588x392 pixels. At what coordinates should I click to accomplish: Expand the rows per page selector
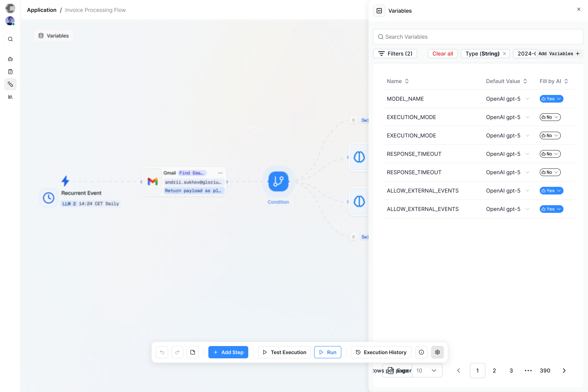tap(427, 371)
